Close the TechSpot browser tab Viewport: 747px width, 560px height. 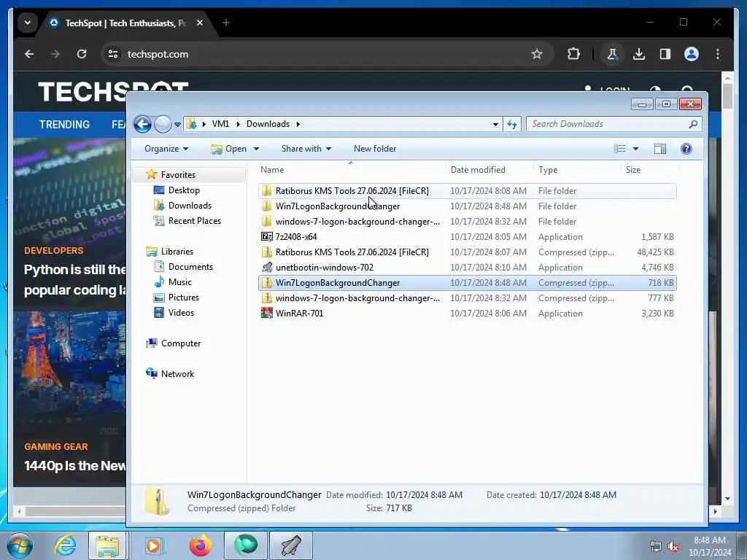(200, 23)
